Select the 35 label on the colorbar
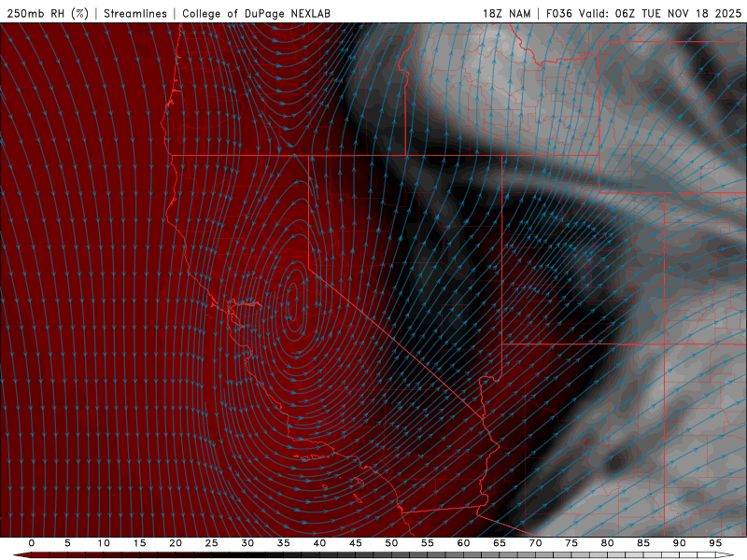The width and height of the screenshot is (747, 560). coord(284,543)
